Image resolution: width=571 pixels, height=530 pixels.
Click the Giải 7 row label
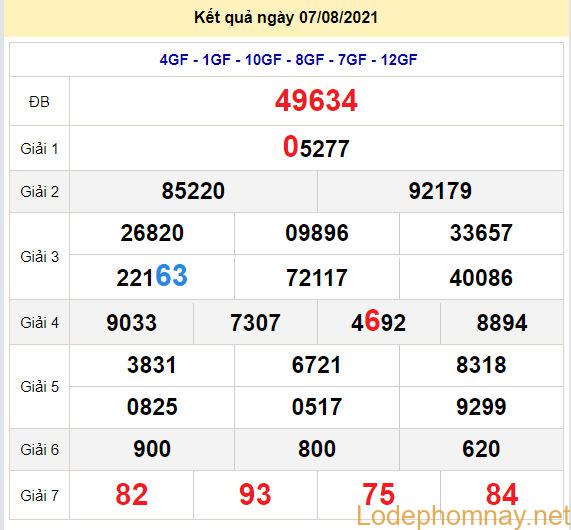click(x=39, y=495)
